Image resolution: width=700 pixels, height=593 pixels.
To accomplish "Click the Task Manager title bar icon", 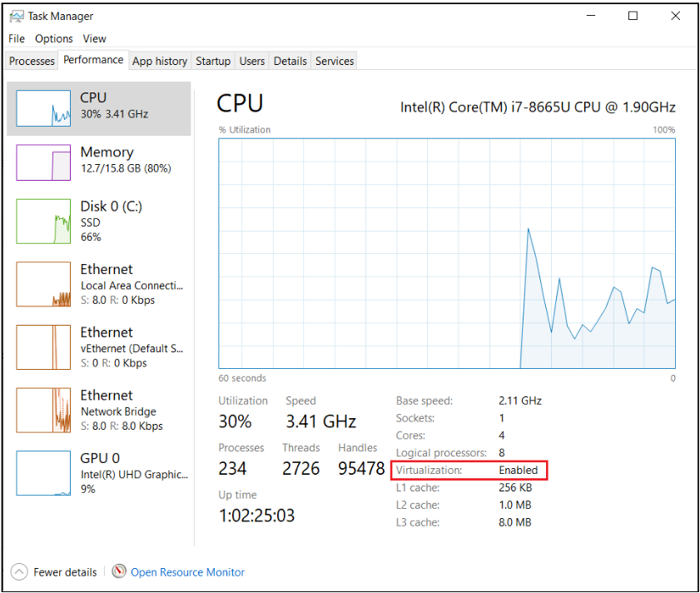I will [16, 16].
